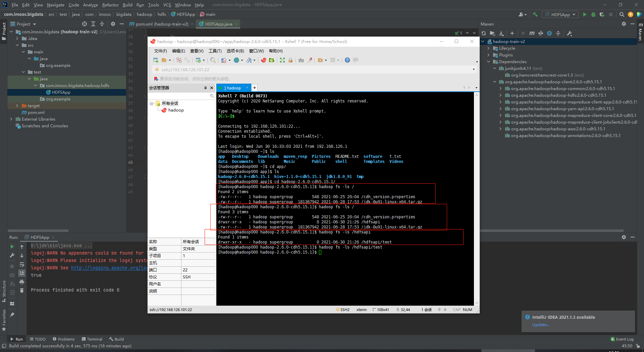Click the orange IDE update arrow icon
Image resolution: width=644 pixels, height=352 pixels.
click(x=631, y=14)
